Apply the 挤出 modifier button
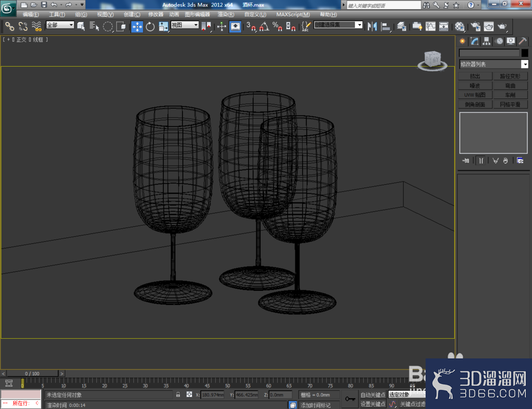This screenshot has width=532, height=409. (x=475, y=76)
